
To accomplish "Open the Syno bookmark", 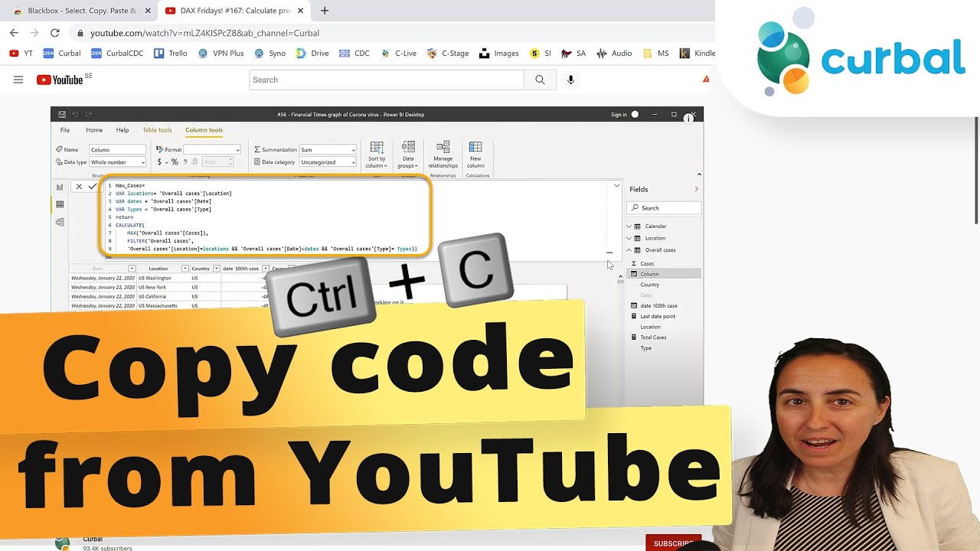I will pyautogui.click(x=269, y=54).
